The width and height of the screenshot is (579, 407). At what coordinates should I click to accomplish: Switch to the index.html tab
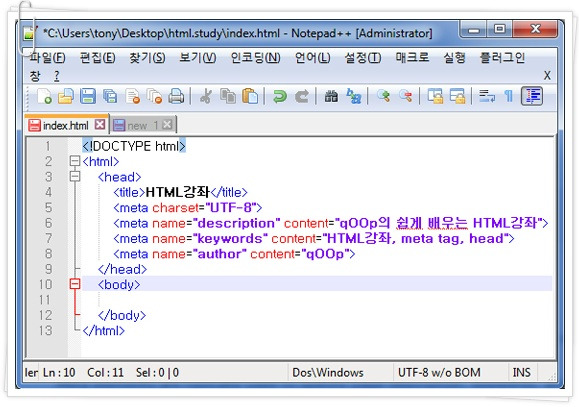pyautogui.click(x=66, y=125)
